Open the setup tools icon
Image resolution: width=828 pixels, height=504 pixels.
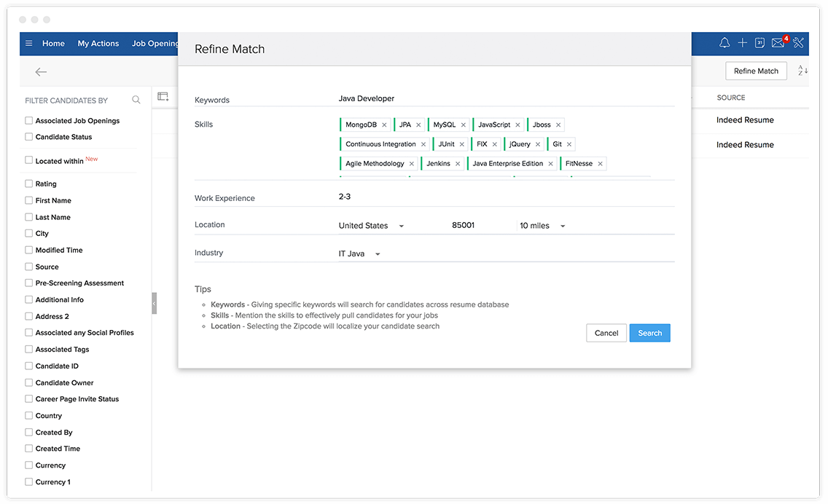(798, 43)
